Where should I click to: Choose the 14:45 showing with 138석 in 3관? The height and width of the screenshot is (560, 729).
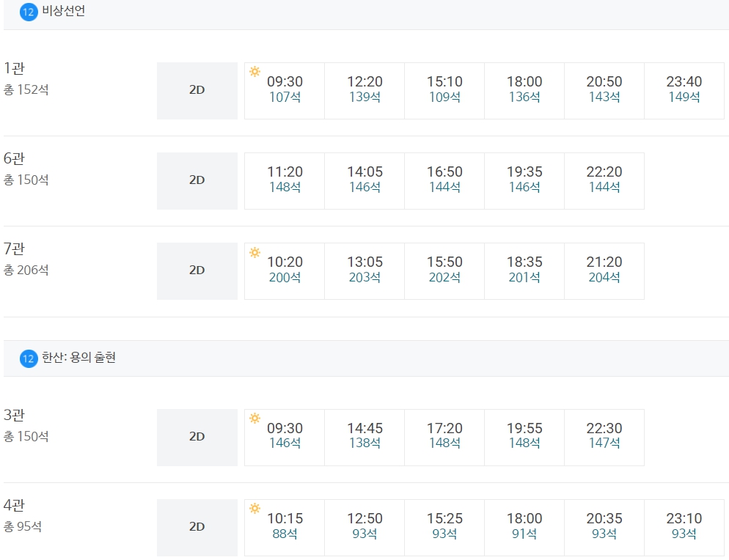click(x=364, y=438)
